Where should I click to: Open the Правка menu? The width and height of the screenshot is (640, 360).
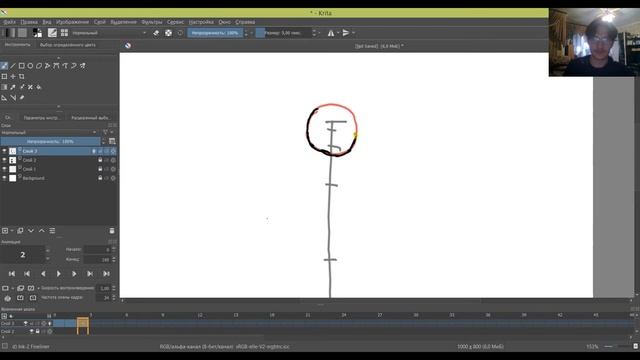point(29,22)
